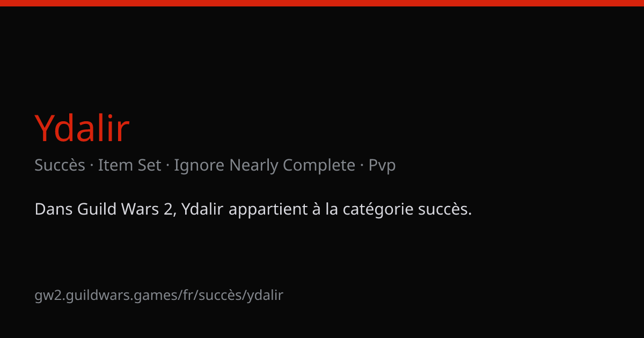
Task: Click the red Ydalir page title
Action: click(x=82, y=129)
